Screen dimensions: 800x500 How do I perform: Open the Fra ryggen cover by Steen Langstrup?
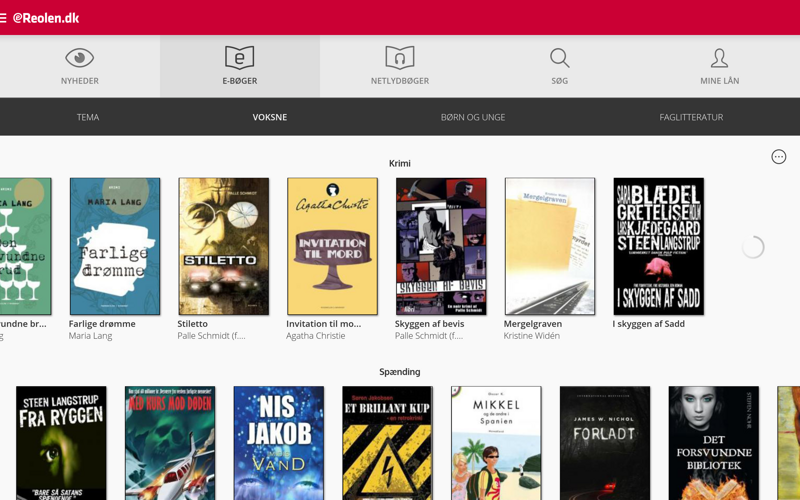(61, 443)
